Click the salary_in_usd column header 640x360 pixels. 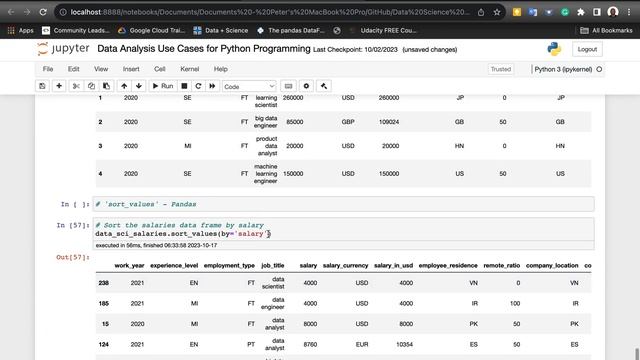click(x=393, y=265)
